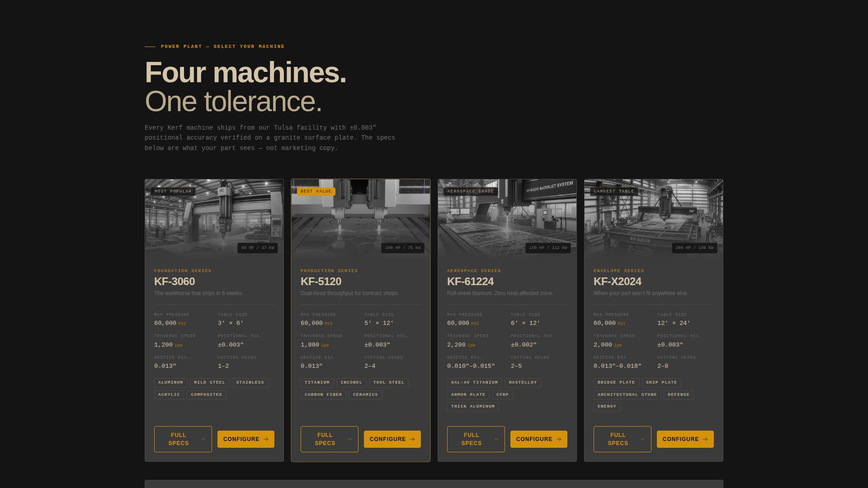Click the AEROSPACE GRADE badge on KF-61224
This screenshot has height=488, width=868.
[470, 191]
